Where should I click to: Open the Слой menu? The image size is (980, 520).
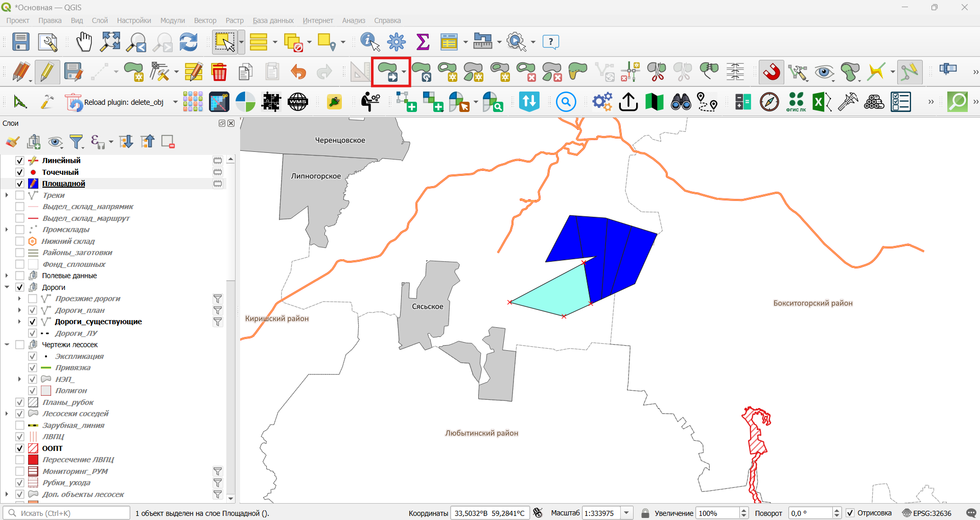100,20
